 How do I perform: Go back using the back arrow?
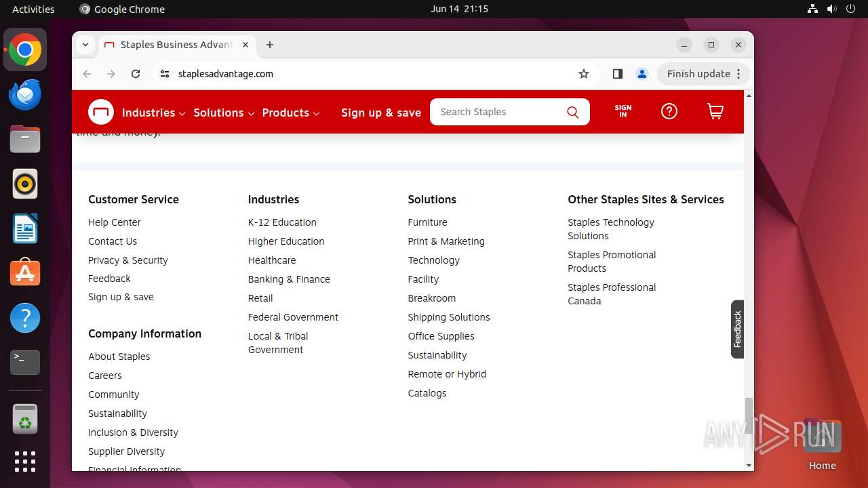coord(87,74)
